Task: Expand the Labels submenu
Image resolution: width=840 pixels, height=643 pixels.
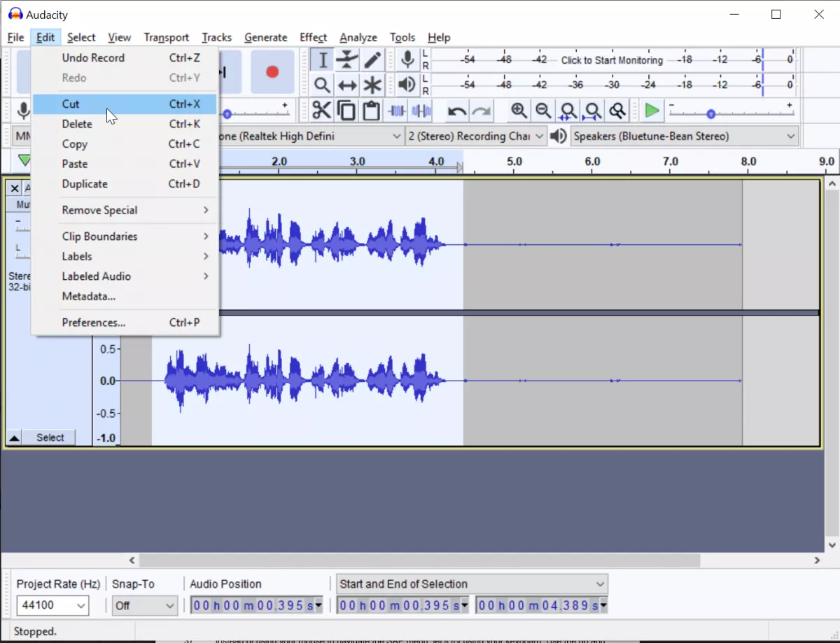Action: tap(125, 256)
